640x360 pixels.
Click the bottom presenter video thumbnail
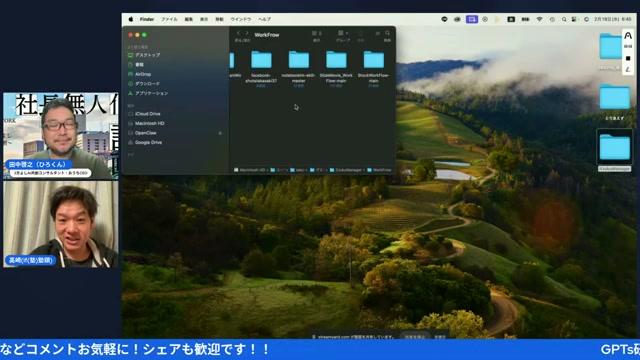[x=61, y=224]
